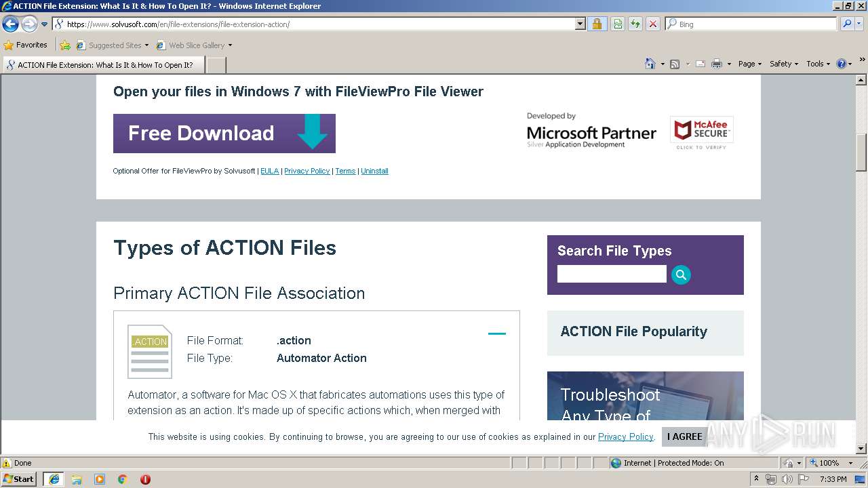Click the Internet Explorer taskbar icon
The image size is (868, 488).
(54, 479)
